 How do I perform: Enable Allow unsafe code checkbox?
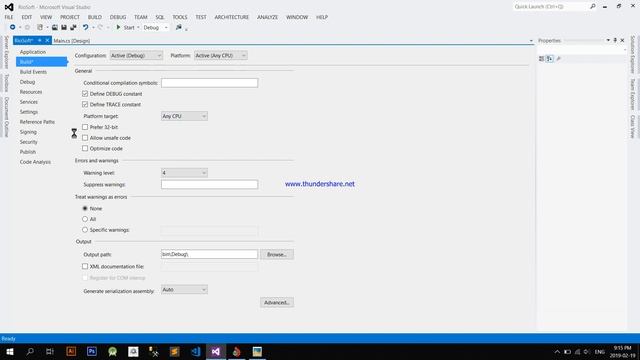point(85,138)
